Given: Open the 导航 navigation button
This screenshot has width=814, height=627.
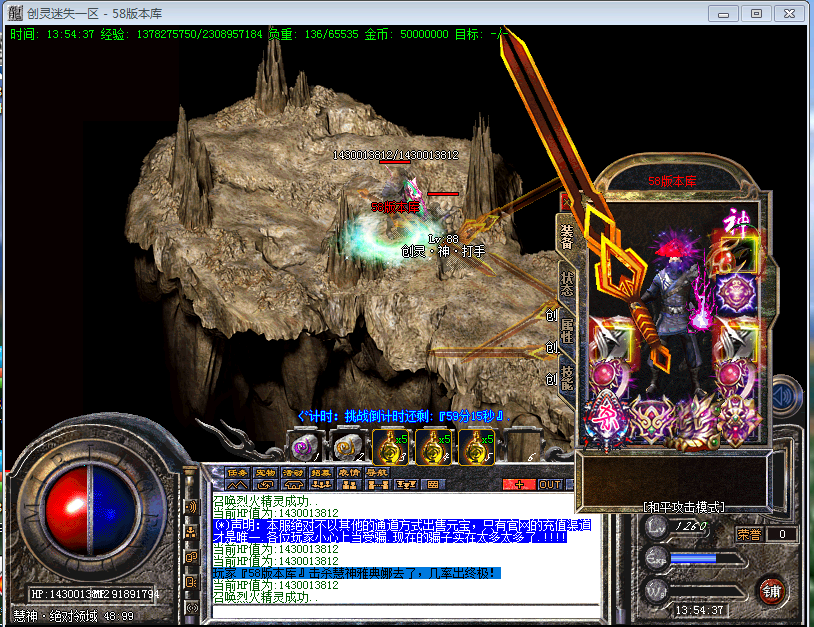Looking at the screenshot, I should (377, 472).
